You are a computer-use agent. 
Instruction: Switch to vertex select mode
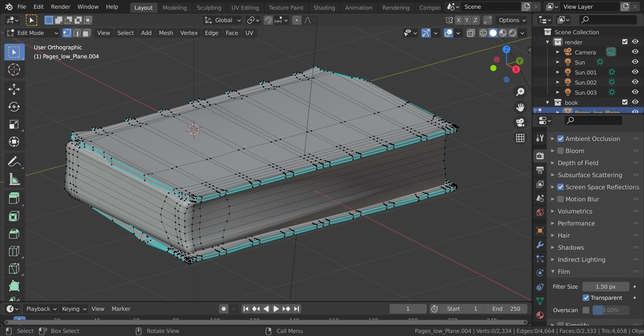point(67,33)
